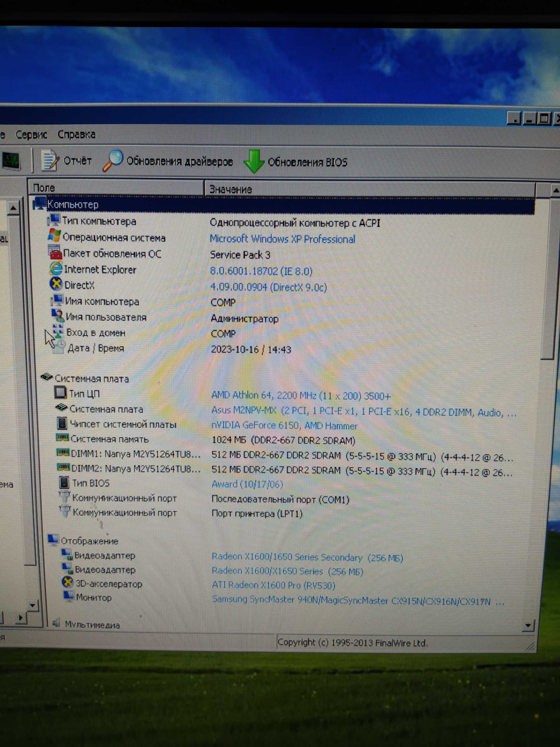
Task: Select the Service Pack 3 value
Action: pyautogui.click(x=240, y=255)
